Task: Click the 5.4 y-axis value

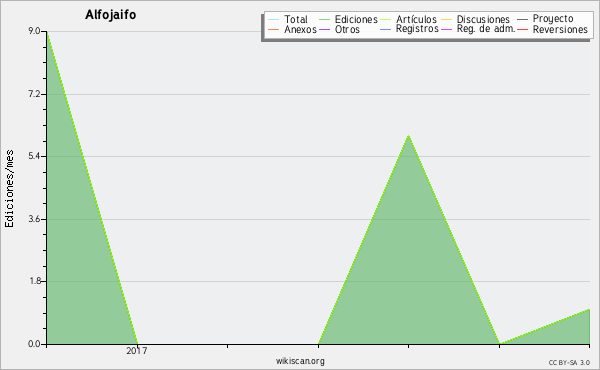Action: coord(34,156)
